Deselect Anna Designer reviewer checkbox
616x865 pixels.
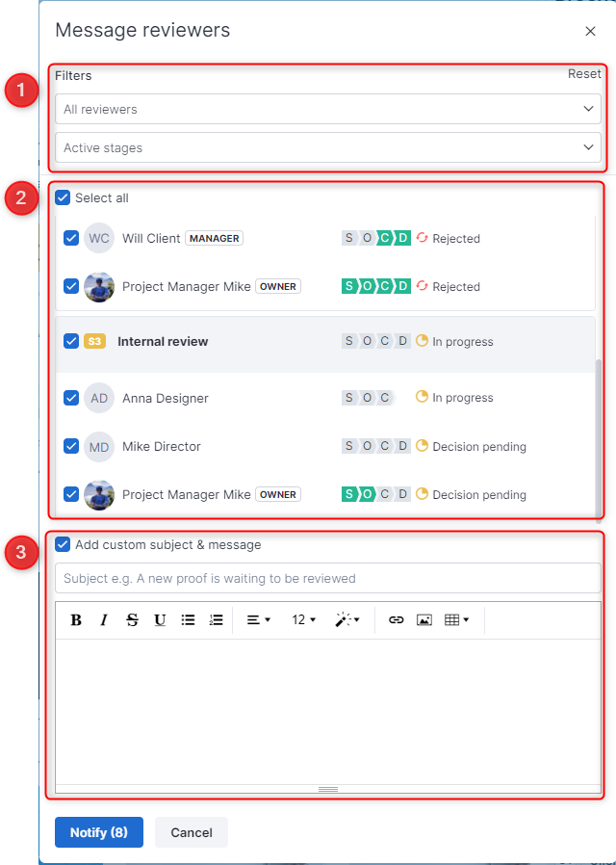pyautogui.click(x=71, y=398)
